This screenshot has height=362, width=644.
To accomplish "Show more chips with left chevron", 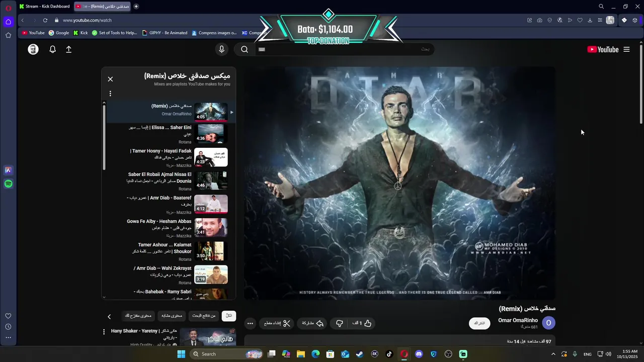I will (x=109, y=316).
